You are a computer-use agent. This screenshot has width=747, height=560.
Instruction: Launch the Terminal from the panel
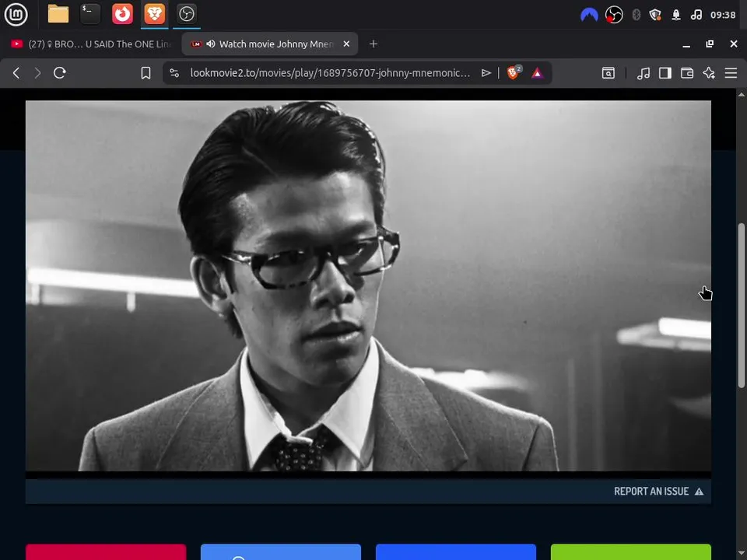[x=90, y=14]
